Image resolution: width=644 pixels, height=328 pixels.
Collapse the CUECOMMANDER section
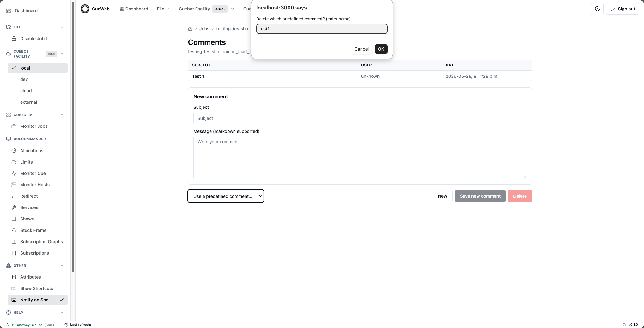62,139
